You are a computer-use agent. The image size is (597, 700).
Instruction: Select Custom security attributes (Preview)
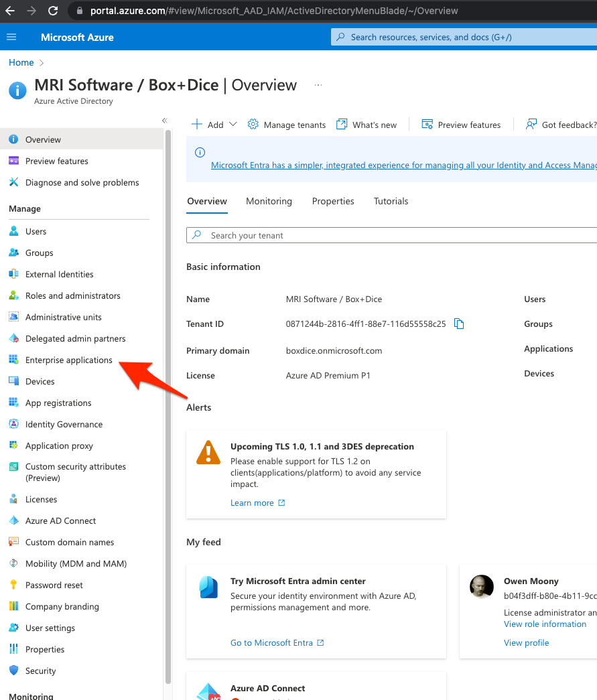click(x=76, y=472)
